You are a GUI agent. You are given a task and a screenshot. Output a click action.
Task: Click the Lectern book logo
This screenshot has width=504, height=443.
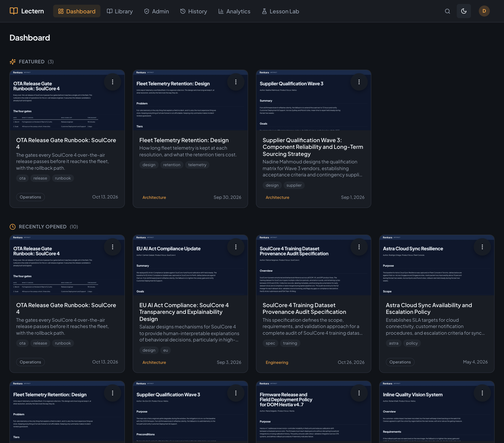coord(14,11)
